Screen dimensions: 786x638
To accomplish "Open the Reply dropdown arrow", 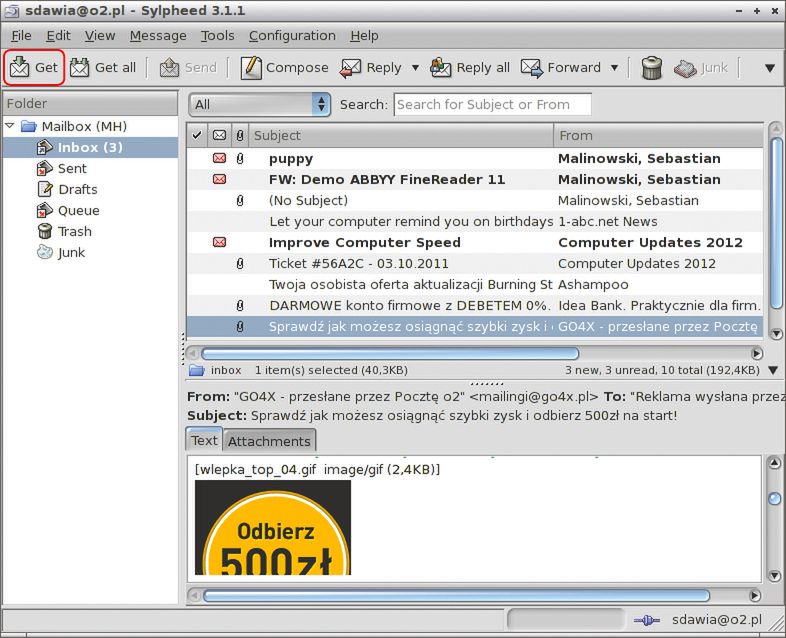I will (x=415, y=68).
